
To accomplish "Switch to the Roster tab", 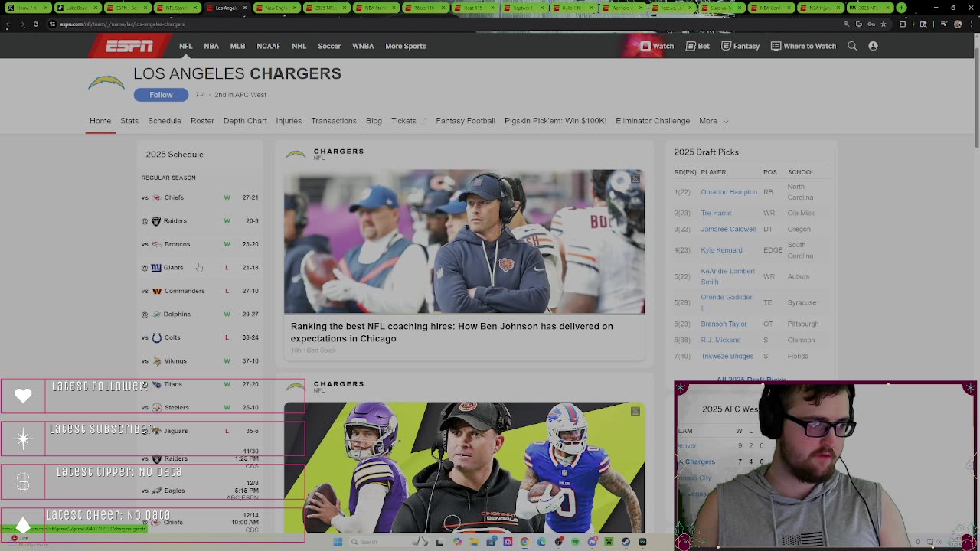I will click(202, 121).
